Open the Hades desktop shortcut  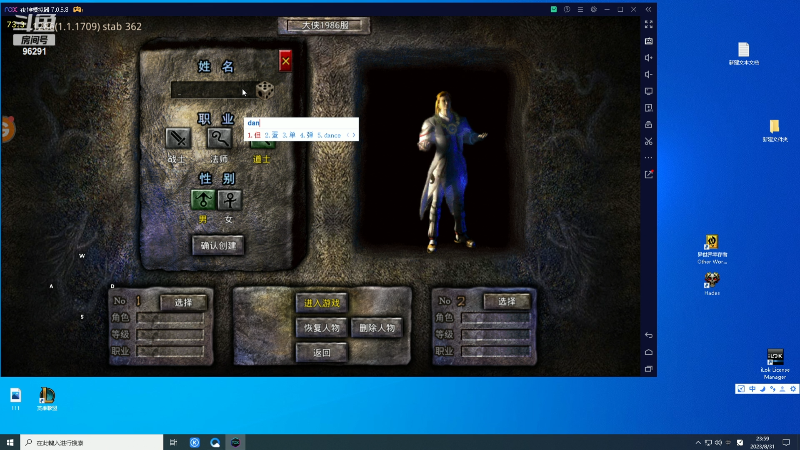pos(712,284)
